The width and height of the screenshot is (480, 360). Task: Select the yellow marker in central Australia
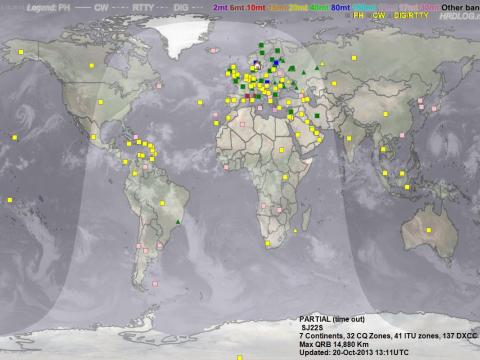coord(429,230)
